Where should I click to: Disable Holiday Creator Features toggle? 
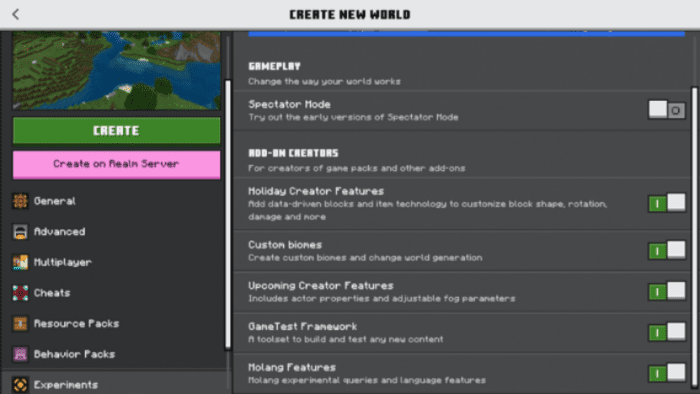point(667,203)
